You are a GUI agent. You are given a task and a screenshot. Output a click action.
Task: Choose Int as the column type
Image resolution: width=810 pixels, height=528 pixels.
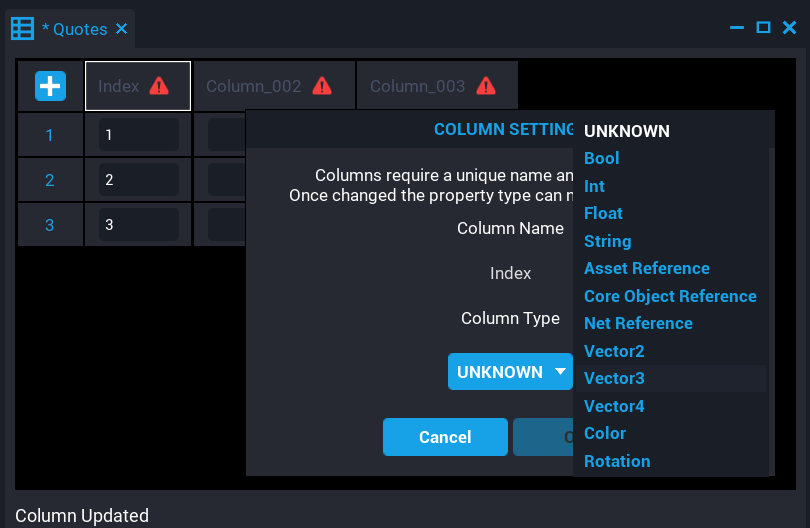(x=594, y=186)
